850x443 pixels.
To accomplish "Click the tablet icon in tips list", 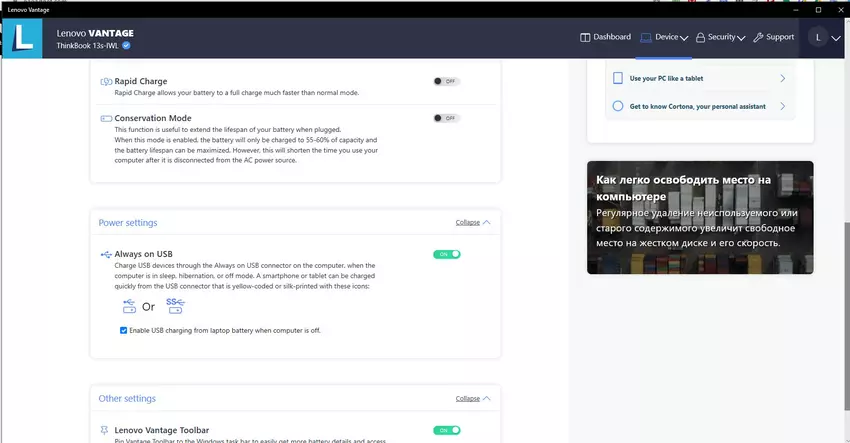I will [617, 77].
